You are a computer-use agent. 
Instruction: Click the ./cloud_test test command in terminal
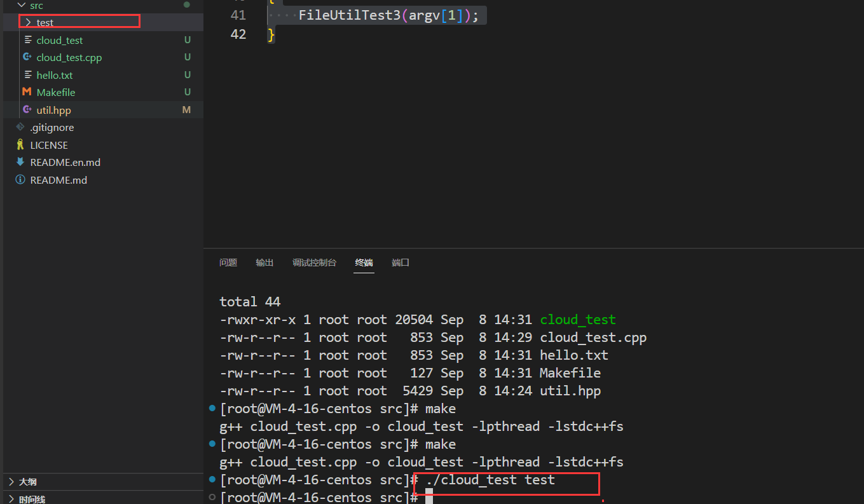[490, 480]
